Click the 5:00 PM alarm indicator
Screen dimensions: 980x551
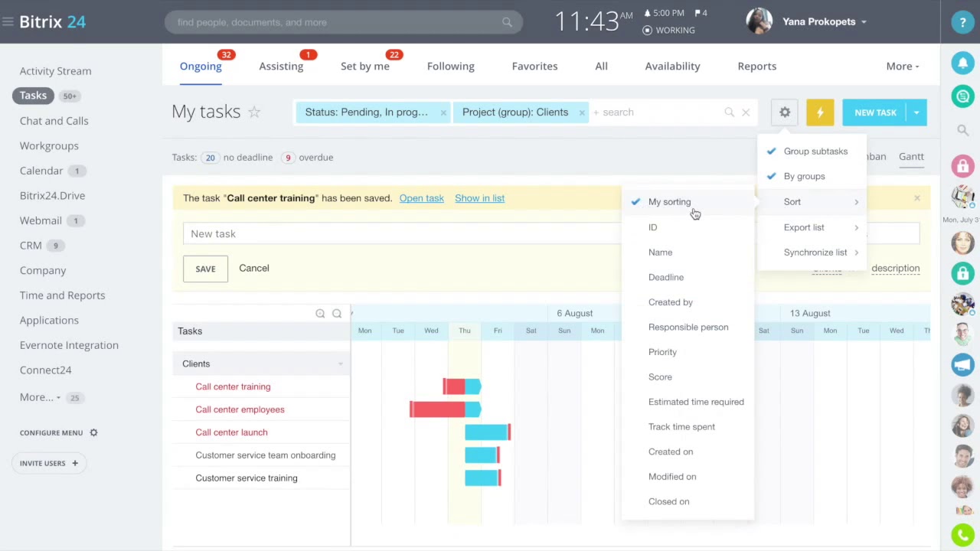664,13
